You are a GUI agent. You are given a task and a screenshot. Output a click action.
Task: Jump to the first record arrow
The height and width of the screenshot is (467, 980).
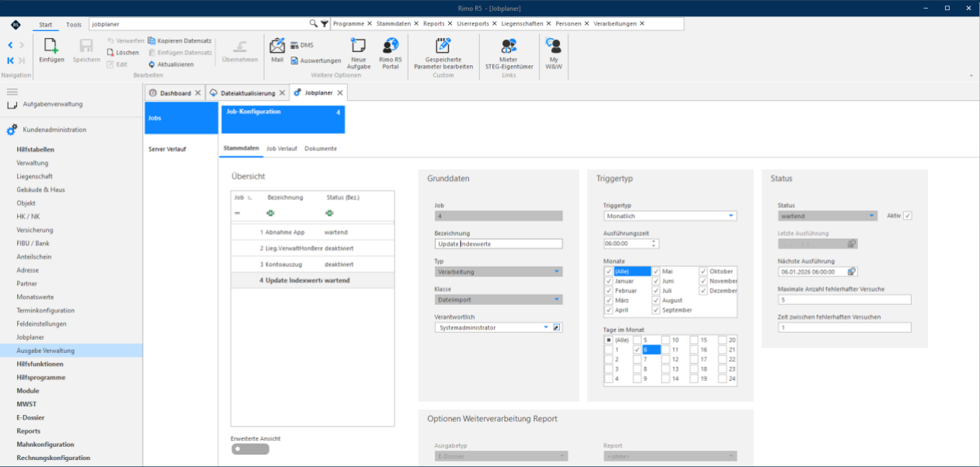click(10, 60)
